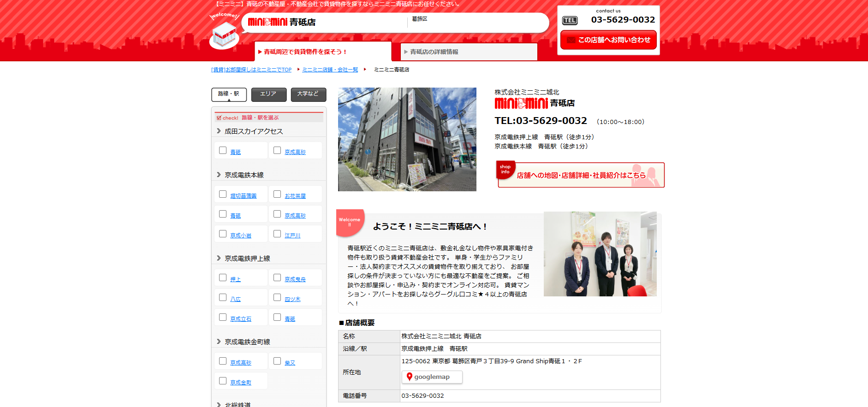Tick the 柴又 station checkbox

coord(277,361)
